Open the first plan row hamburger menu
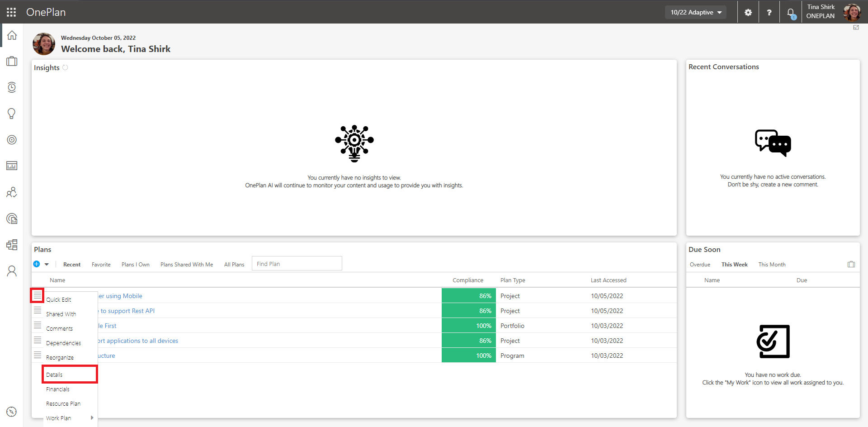 (38, 295)
